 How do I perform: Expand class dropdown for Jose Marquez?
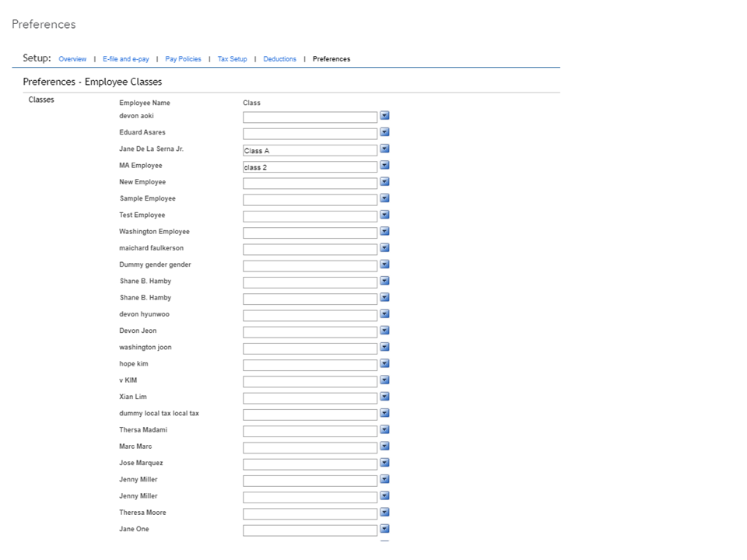point(384,463)
